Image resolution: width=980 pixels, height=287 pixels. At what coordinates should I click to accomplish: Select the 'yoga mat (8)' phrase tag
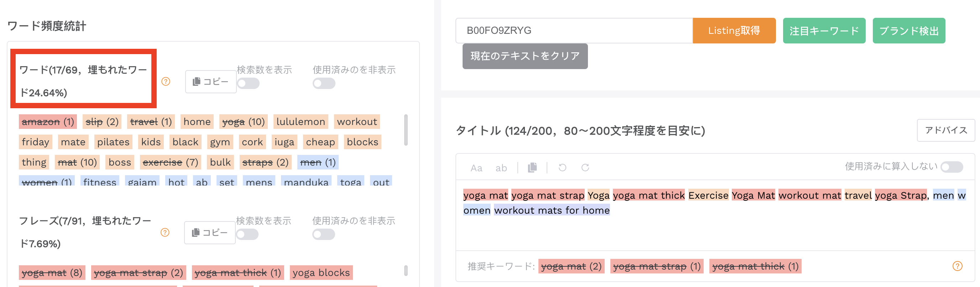pos(52,273)
